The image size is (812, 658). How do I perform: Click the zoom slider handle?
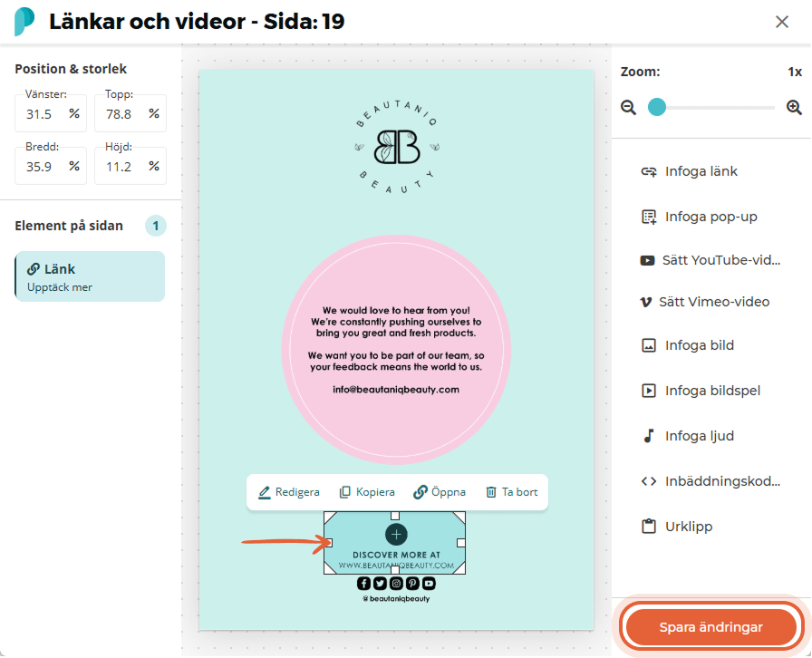pyautogui.click(x=657, y=107)
